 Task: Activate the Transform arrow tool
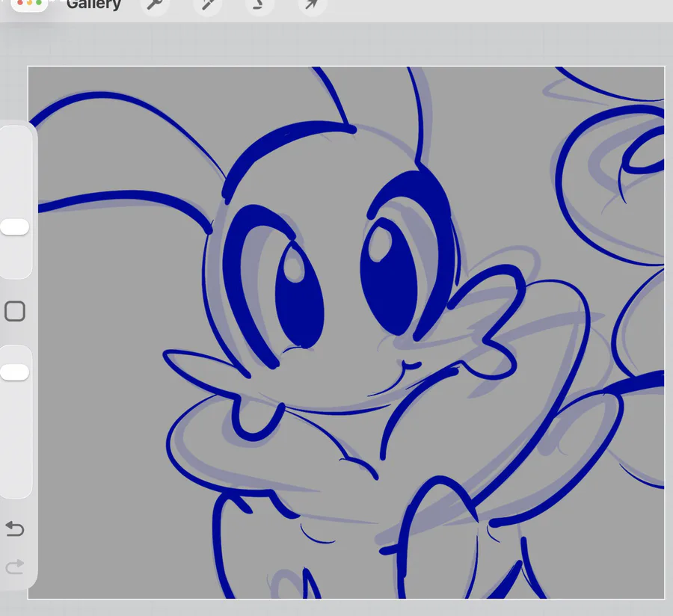(312, 4)
